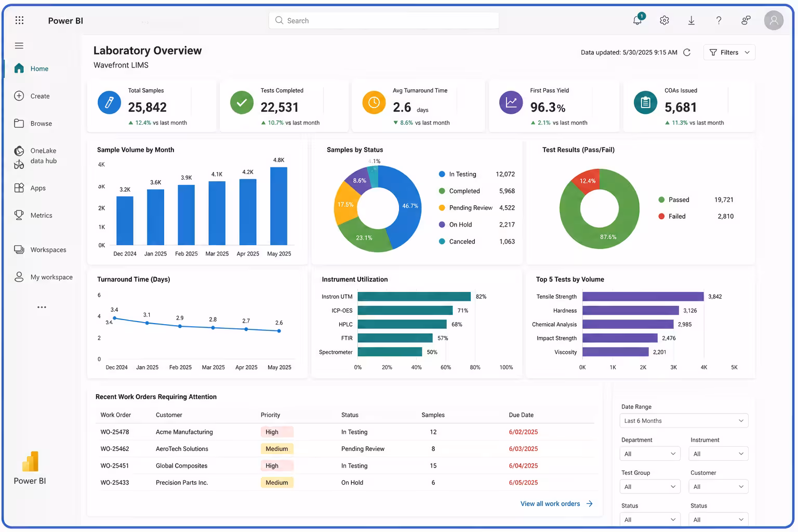Select the Pending Review legend swatch
The height and width of the screenshot is (532, 798).
pyautogui.click(x=442, y=208)
